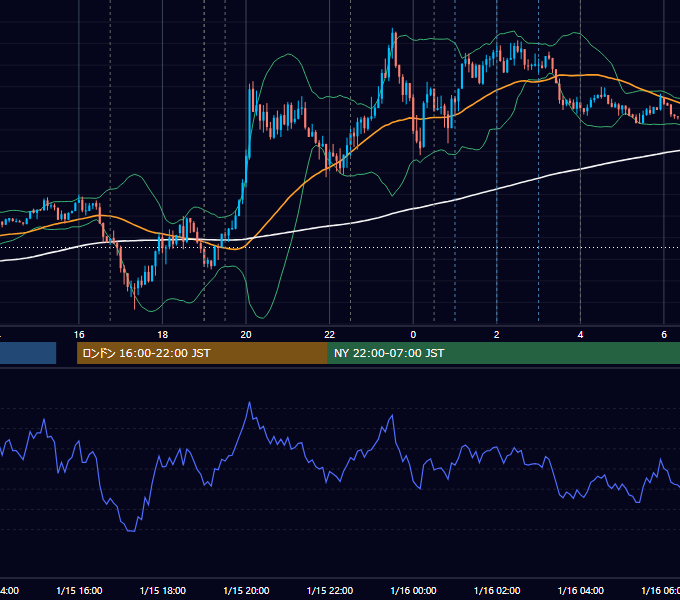Click the 1/15 20:00 date label
The image size is (680, 600).
pyautogui.click(x=246, y=591)
